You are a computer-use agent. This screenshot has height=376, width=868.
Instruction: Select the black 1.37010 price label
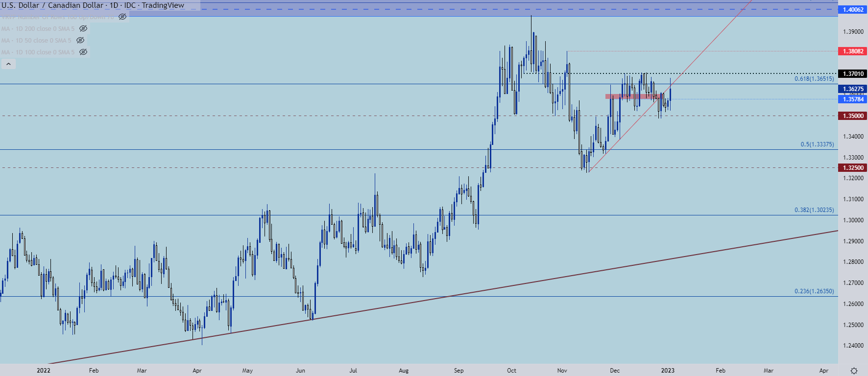coord(853,74)
